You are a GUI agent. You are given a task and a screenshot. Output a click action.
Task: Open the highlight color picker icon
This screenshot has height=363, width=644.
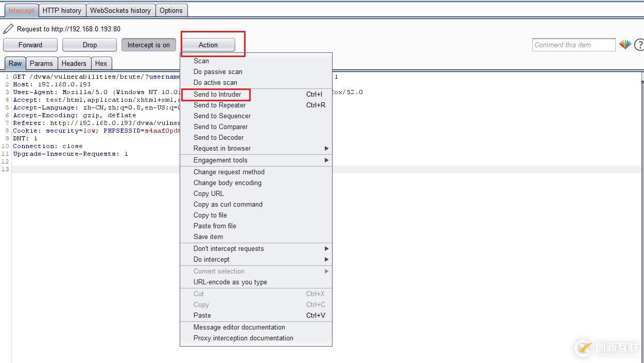coord(625,45)
